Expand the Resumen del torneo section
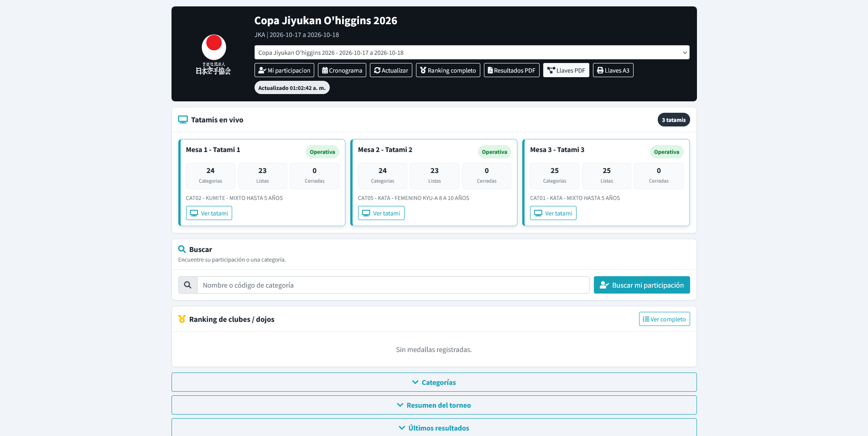 (x=434, y=405)
